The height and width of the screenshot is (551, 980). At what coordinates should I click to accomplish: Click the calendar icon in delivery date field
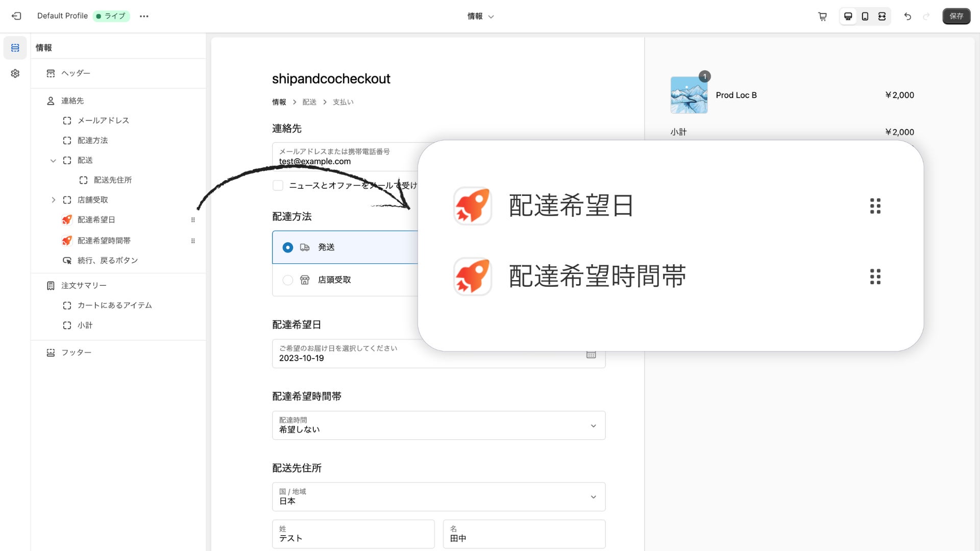pos(591,355)
